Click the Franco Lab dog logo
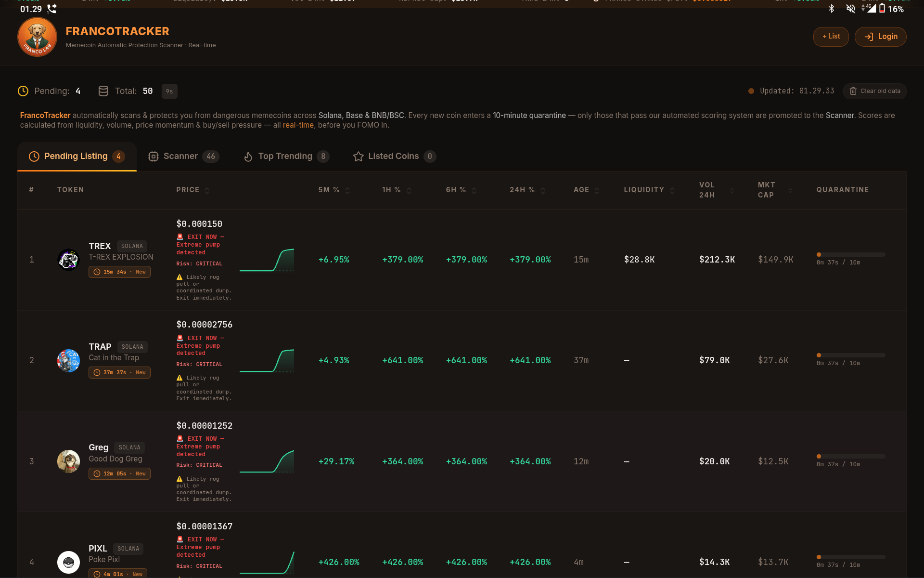Viewport: 924px width, 578px height. [38, 37]
